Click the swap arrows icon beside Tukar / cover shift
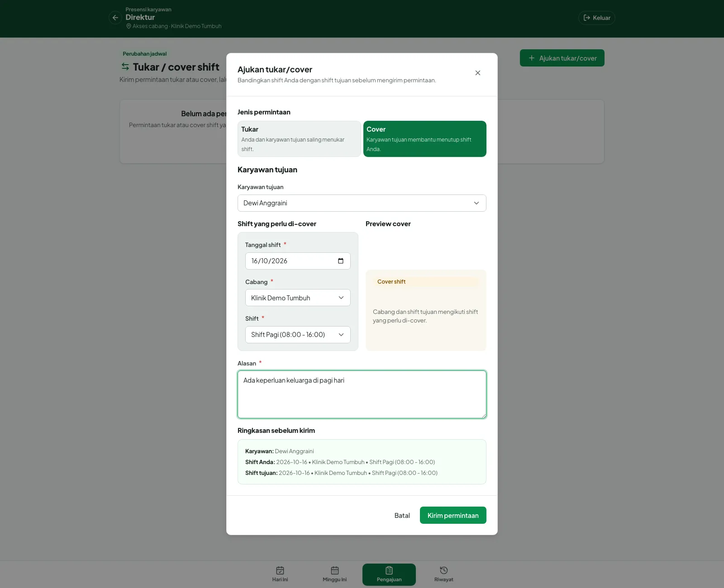The height and width of the screenshot is (588, 724). (125, 67)
